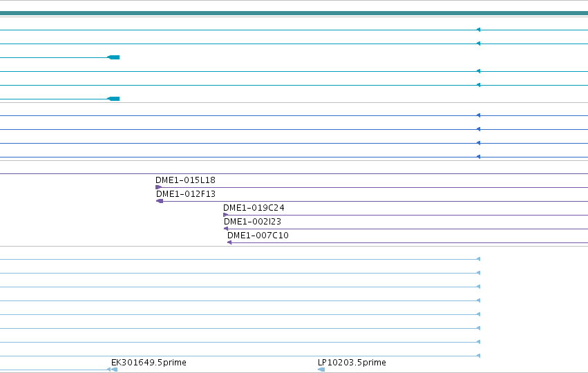Image resolution: width=588 pixels, height=373 pixels.
Task: Select the DME1-015L18 feature label
Action: [x=185, y=180]
